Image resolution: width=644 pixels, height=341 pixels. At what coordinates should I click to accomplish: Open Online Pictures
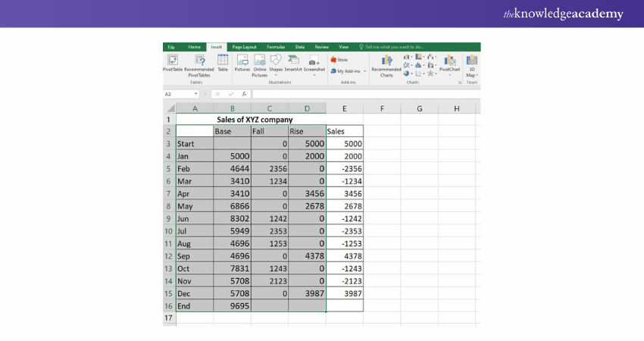(260, 63)
